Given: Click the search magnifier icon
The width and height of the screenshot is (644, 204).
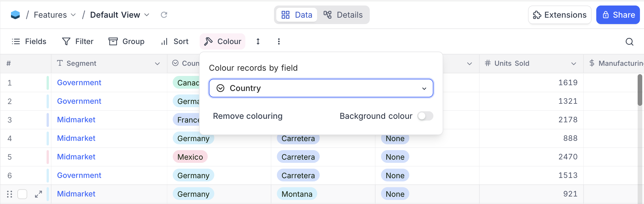Looking at the screenshot, I should pos(630,42).
